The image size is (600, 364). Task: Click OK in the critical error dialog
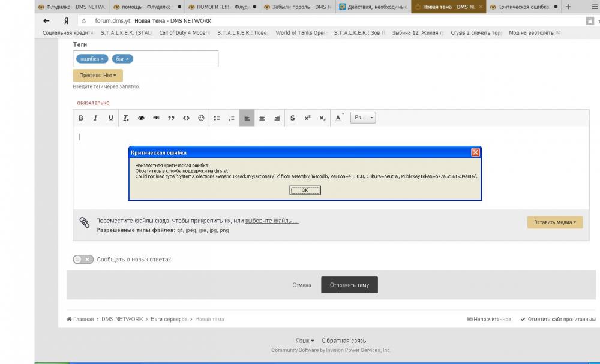click(305, 190)
